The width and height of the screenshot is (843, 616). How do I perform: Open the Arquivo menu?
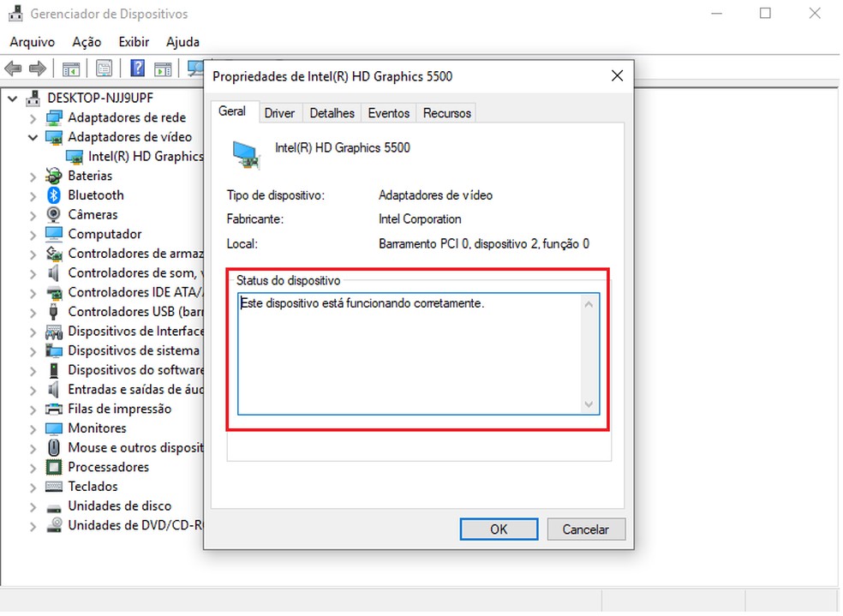click(x=33, y=42)
